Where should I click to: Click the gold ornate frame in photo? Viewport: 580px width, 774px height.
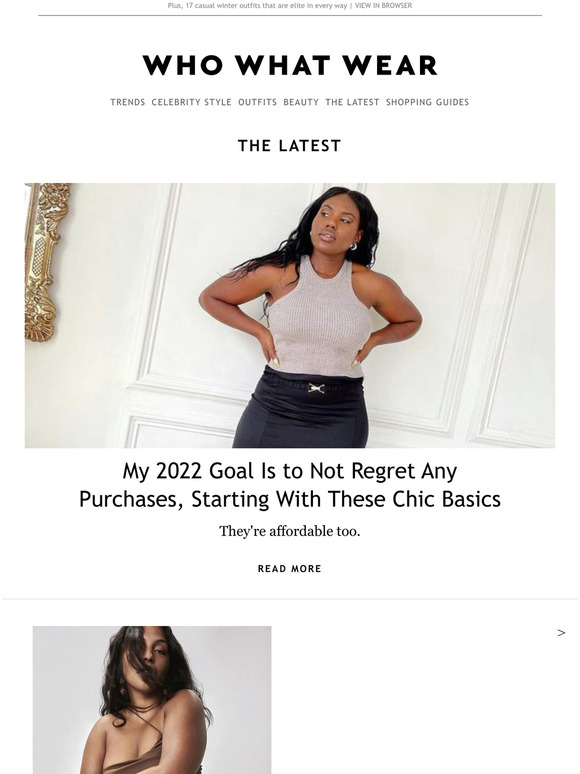tap(44, 262)
